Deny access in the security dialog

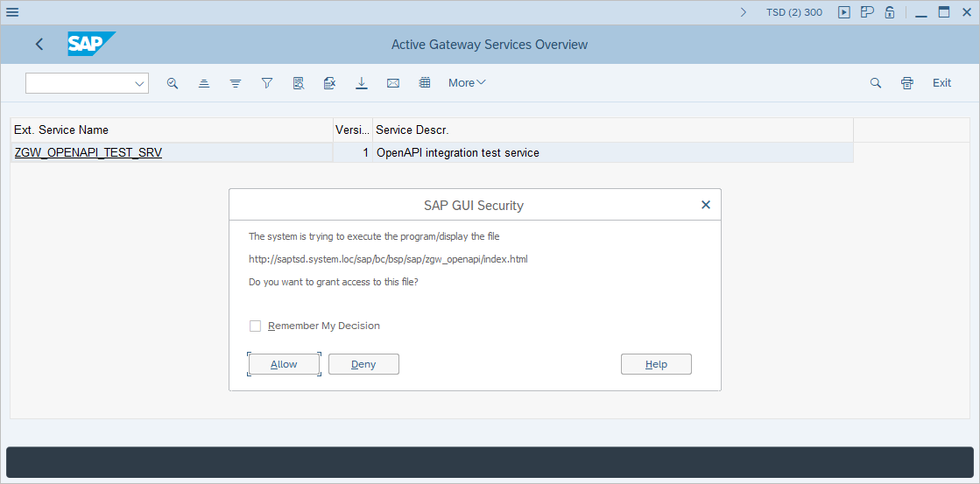(x=363, y=364)
